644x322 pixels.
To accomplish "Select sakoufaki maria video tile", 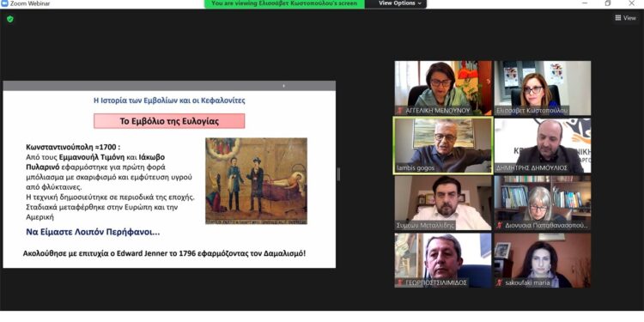I will [x=543, y=260].
